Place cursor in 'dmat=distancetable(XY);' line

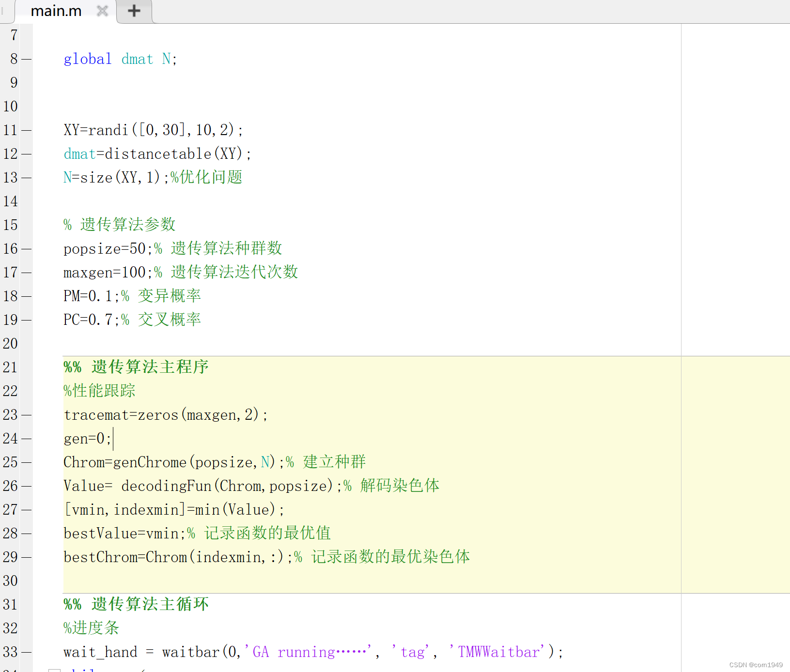point(157,154)
